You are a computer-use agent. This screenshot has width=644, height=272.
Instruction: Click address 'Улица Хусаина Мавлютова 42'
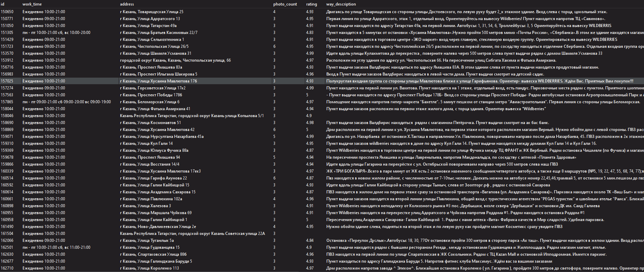(x=166, y=130)
